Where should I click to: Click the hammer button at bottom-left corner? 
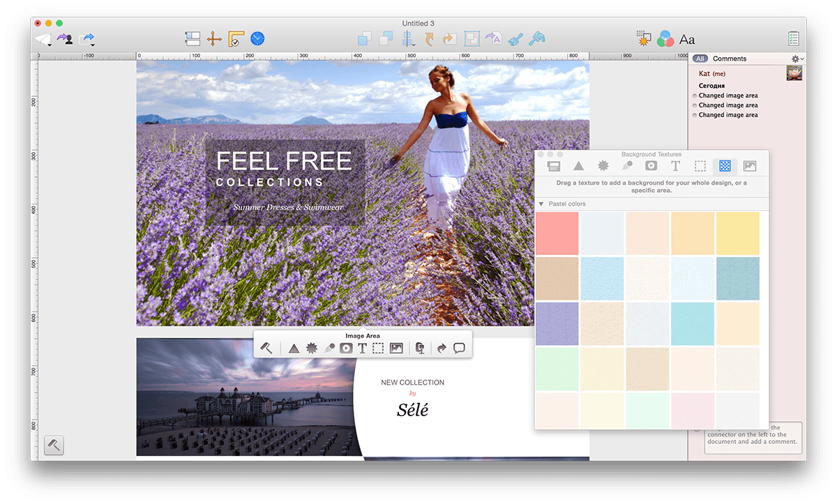54,445
